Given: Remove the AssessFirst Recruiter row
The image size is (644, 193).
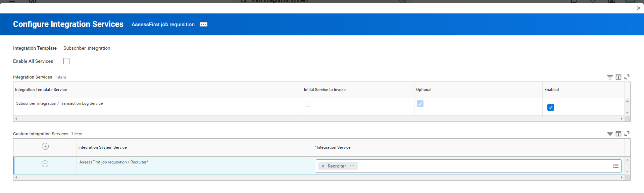Looking at the screenshot, I should 45,164.
